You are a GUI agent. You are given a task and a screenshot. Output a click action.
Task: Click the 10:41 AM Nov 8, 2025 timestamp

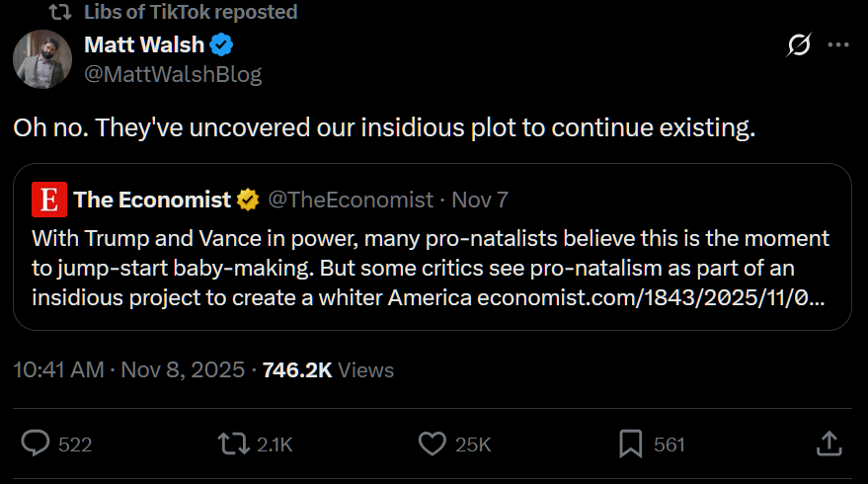(128, 369)
